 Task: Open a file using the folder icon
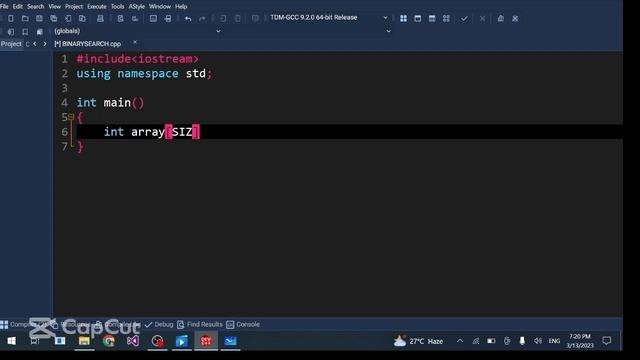tap(25, 18)
